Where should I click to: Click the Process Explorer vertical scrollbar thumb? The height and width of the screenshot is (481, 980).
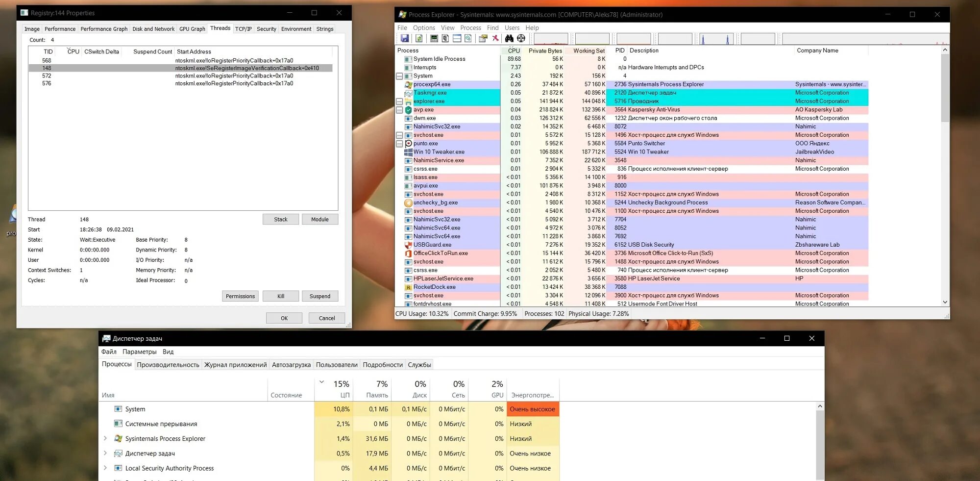click(x=945, y=88)
